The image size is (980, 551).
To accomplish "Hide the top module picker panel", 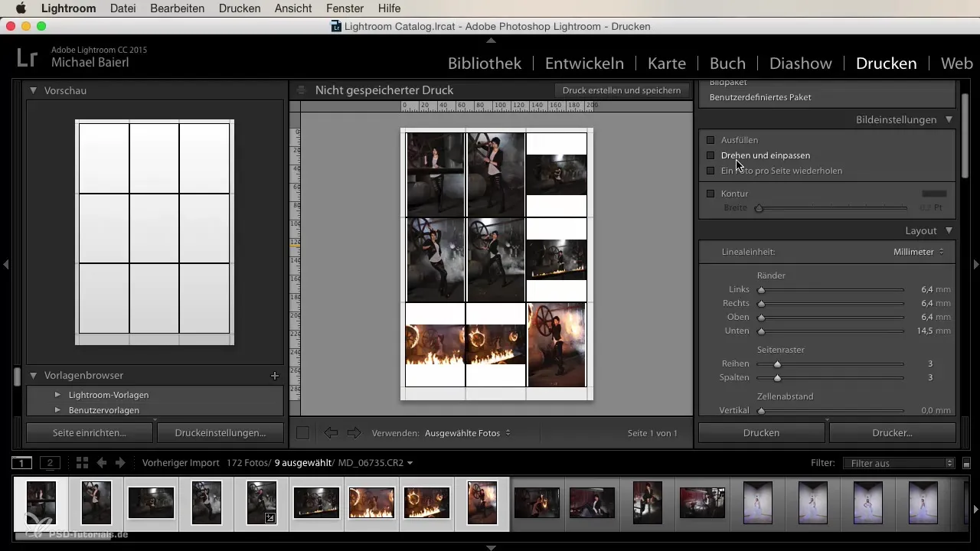I will coord(491,40).
